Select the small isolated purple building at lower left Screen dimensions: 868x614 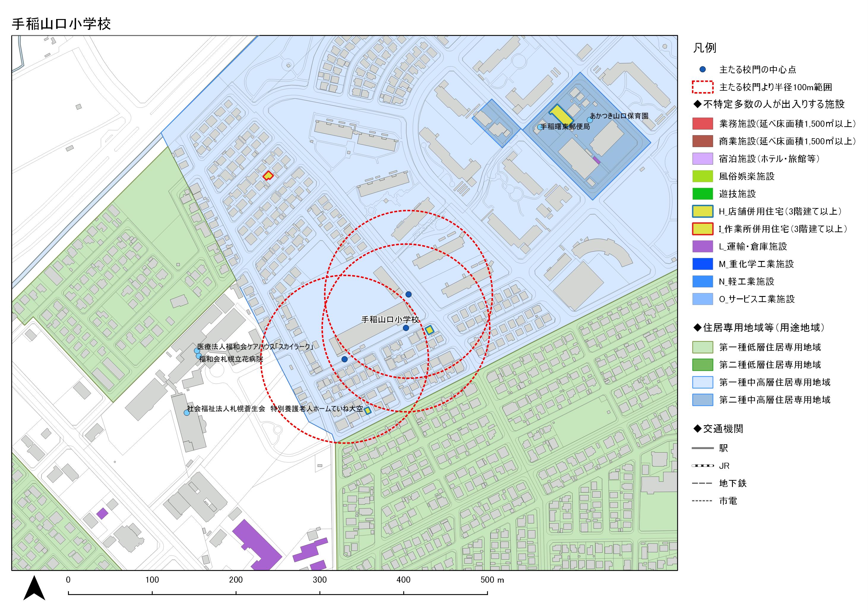pyautogui.click(x=102, y=513)
